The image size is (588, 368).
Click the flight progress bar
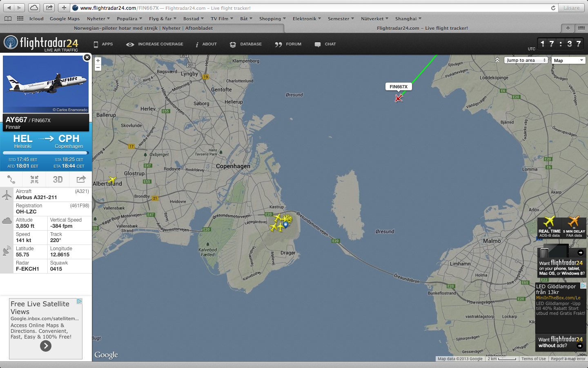click(46, 153)
